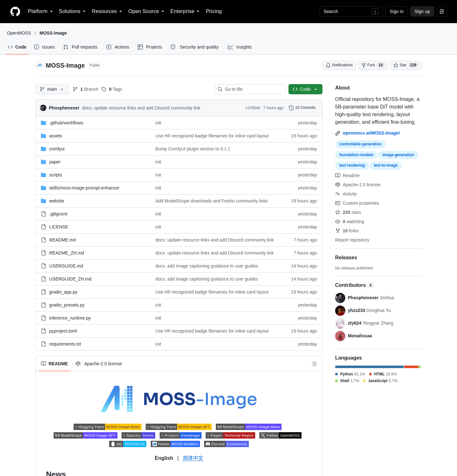This screenshot has width=457, height=476.
Task: Click the Sign up button
Action: 422,11
